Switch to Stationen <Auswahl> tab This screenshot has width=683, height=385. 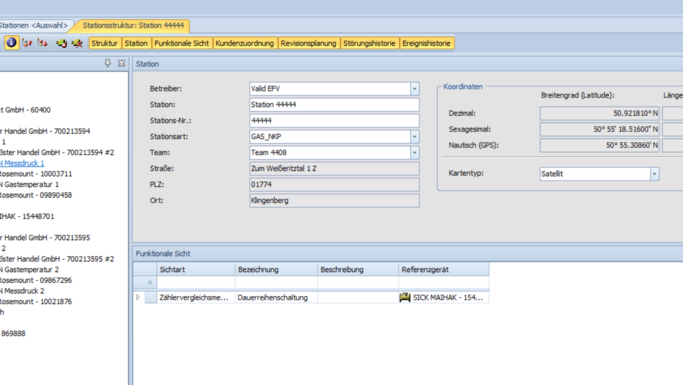click(34, 25)
